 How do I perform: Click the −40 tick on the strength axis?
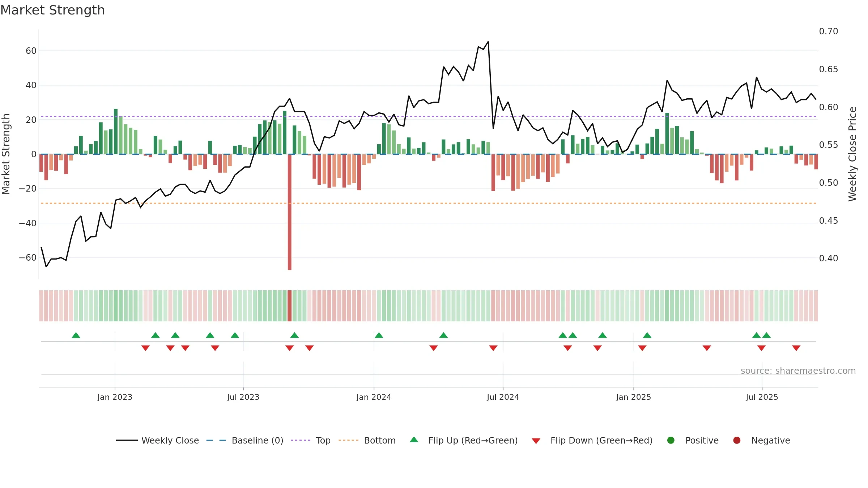(28, 223)
